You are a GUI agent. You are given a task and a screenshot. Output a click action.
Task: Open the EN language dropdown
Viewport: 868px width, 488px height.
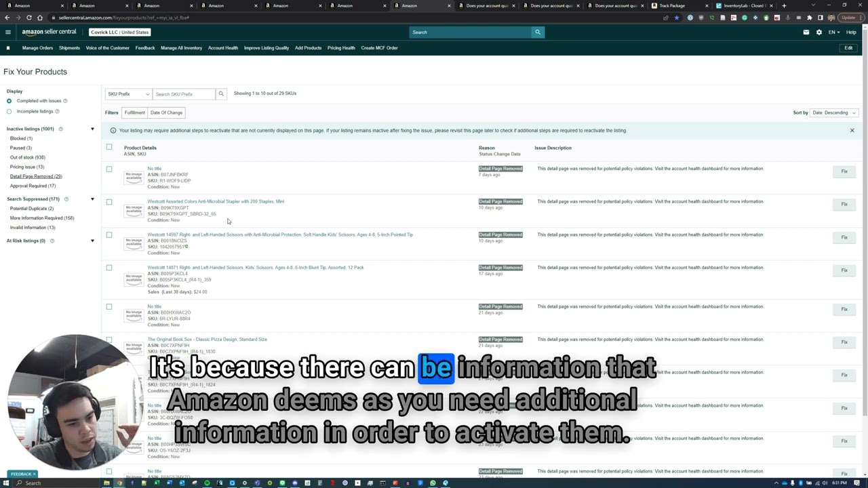click(x=833, y=32)
